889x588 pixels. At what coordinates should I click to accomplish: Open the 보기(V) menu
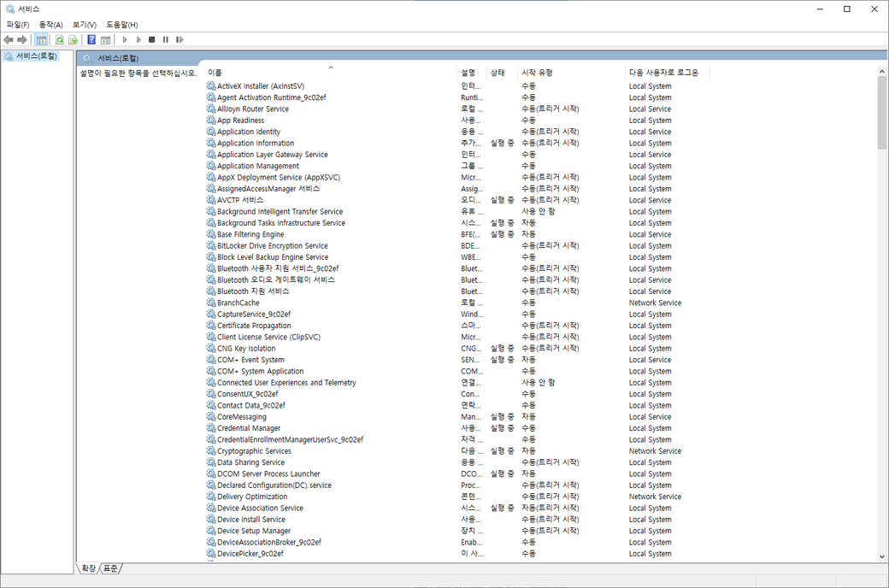click(84, 25)
